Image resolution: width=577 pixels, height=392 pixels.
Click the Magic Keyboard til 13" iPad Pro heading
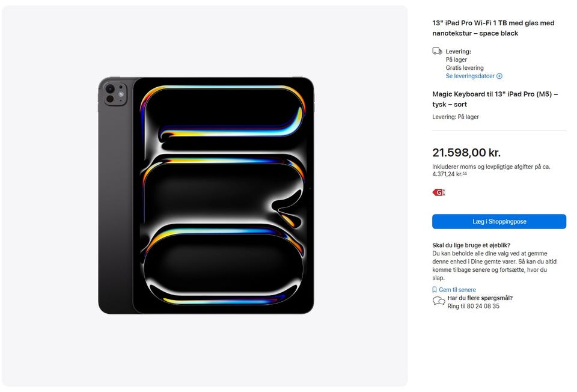pos(495,99)
